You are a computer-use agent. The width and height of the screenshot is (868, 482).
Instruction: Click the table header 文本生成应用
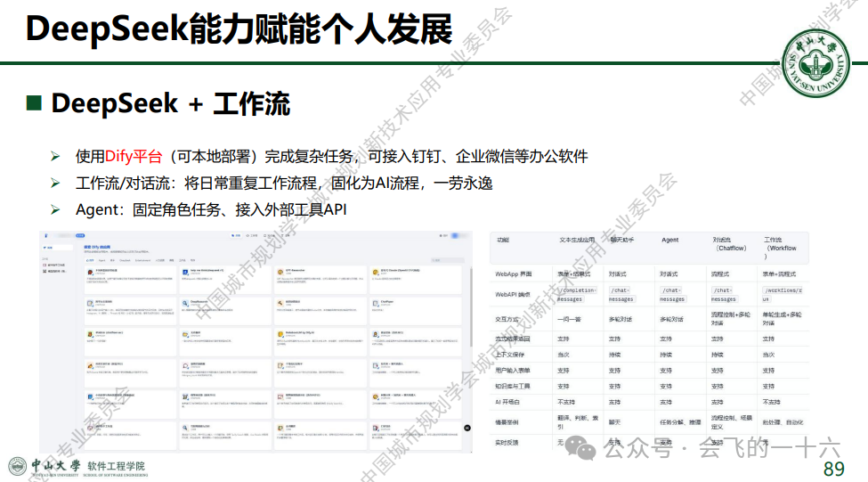577,240
